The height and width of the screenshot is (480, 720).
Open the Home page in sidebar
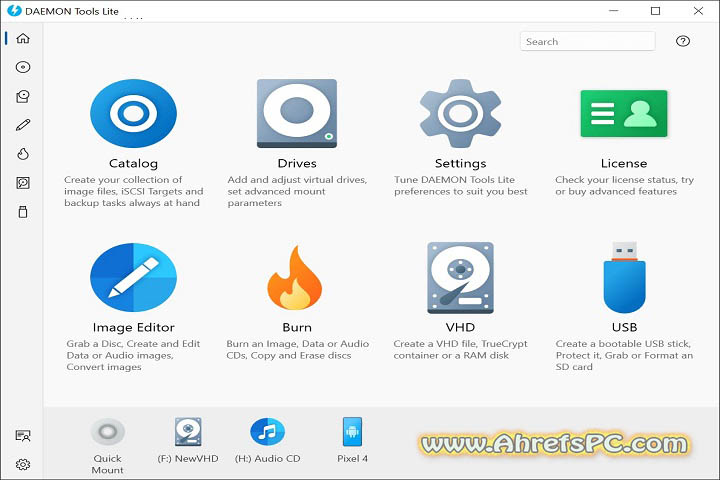tap(23, 38)
